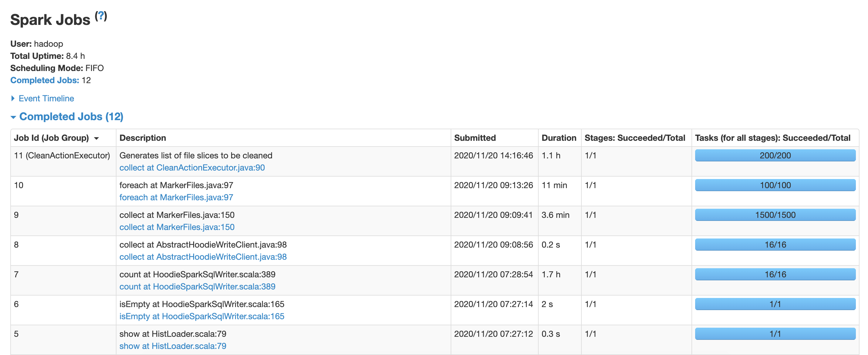Viewport: 868px width, 355px height.
Task: Sort table by Duration column header
Action: click(x=558, y=138)
